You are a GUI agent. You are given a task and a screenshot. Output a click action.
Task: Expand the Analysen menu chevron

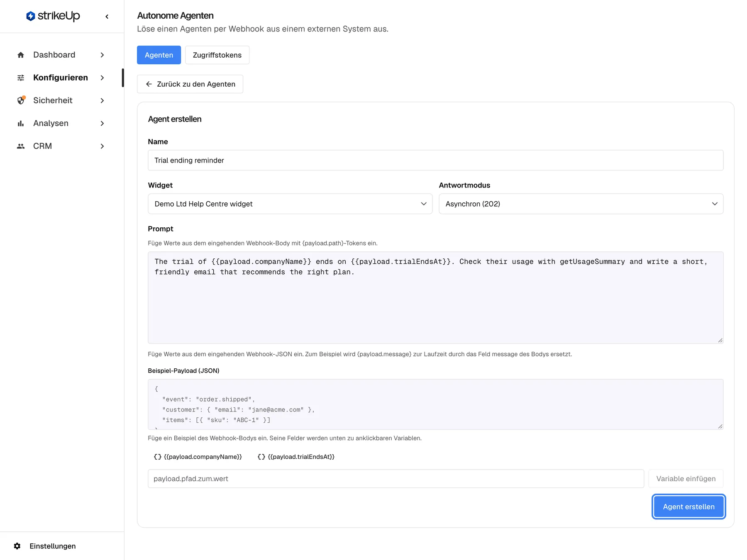(x=102, y=123)
